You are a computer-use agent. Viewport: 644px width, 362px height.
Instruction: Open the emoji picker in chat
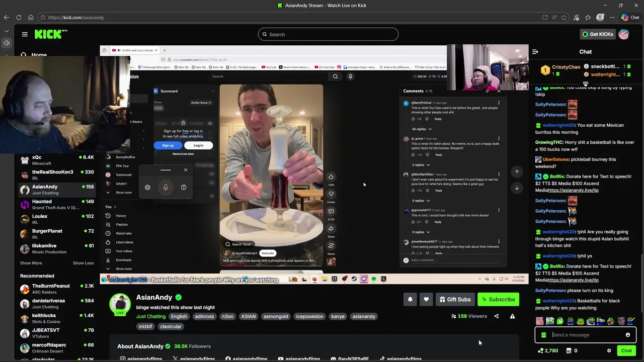tap(627, 335)
